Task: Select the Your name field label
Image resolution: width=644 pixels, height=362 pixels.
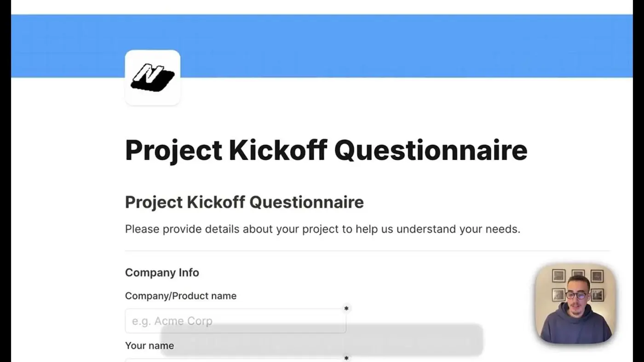Action: point(149,345)
